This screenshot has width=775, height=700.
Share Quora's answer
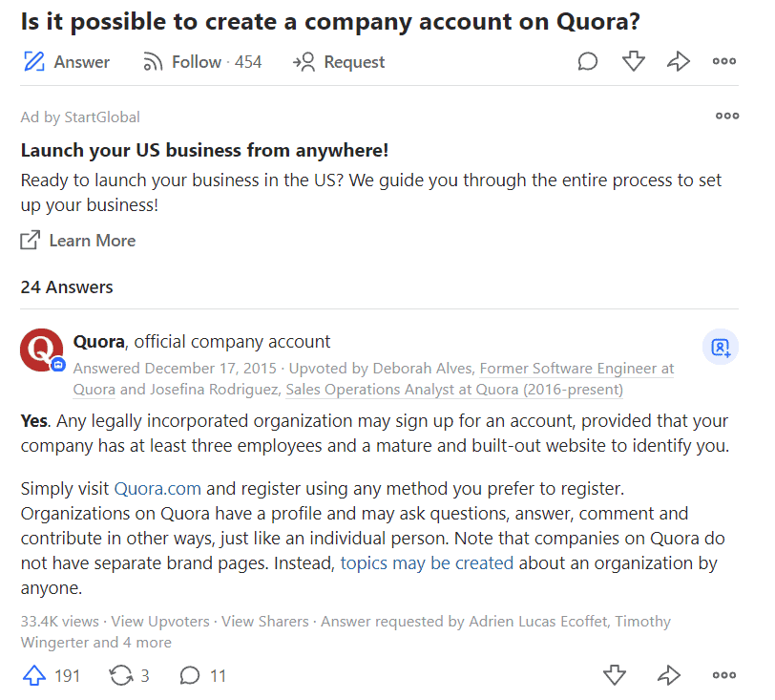click(x=668, y=675)
